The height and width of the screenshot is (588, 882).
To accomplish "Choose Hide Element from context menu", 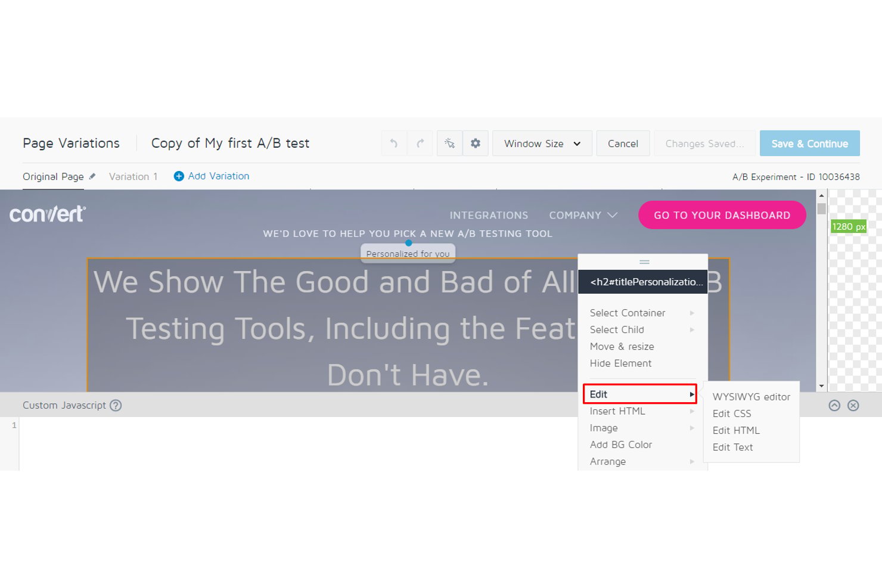I will (x=620, y=363).
